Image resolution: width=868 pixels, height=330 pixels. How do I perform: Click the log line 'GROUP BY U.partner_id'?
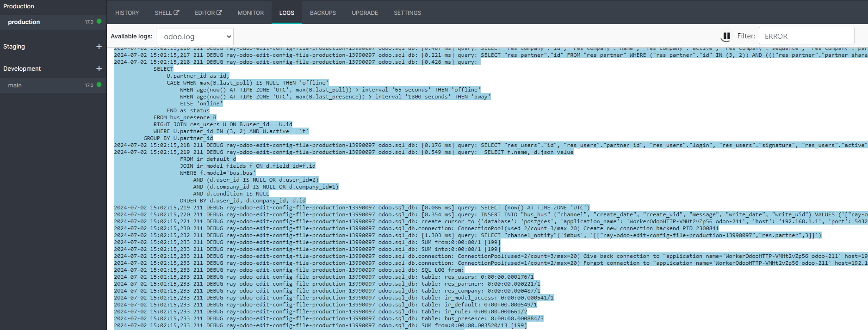click(178, 138)
